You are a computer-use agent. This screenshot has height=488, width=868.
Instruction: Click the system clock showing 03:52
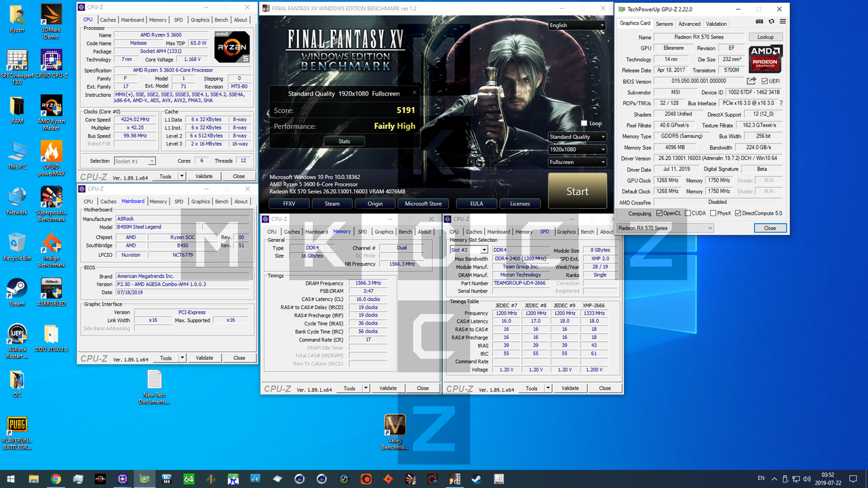(828, 474)
